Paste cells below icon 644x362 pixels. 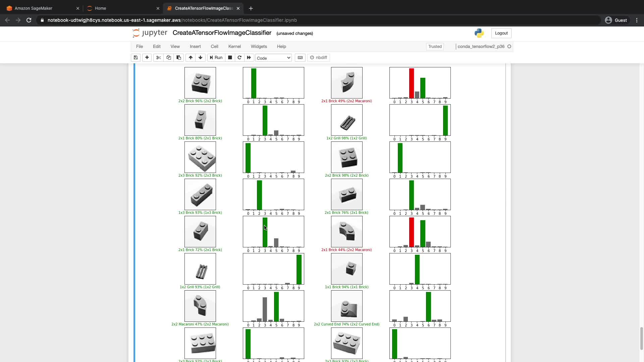tap(179, 58)
